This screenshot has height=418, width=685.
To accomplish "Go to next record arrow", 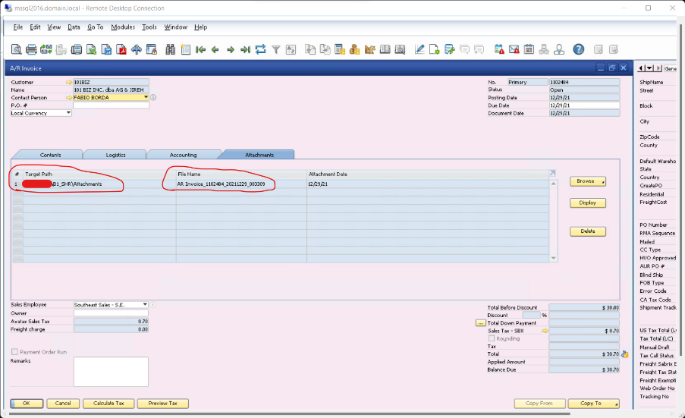I will [x=231, y=48].
